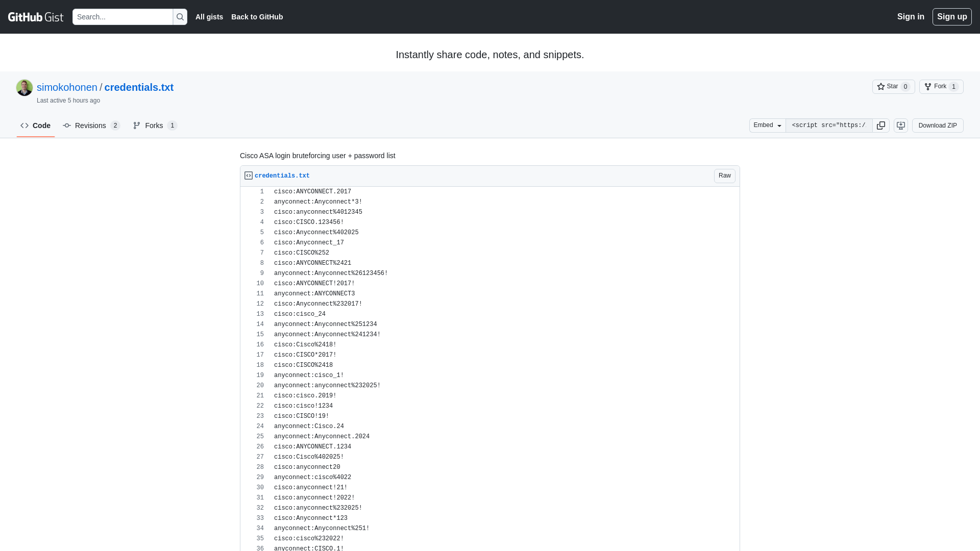Click the star icon next to Star button
Image resolution: width=980 pixels, height=551 pixels.
(x=881, y=86)
